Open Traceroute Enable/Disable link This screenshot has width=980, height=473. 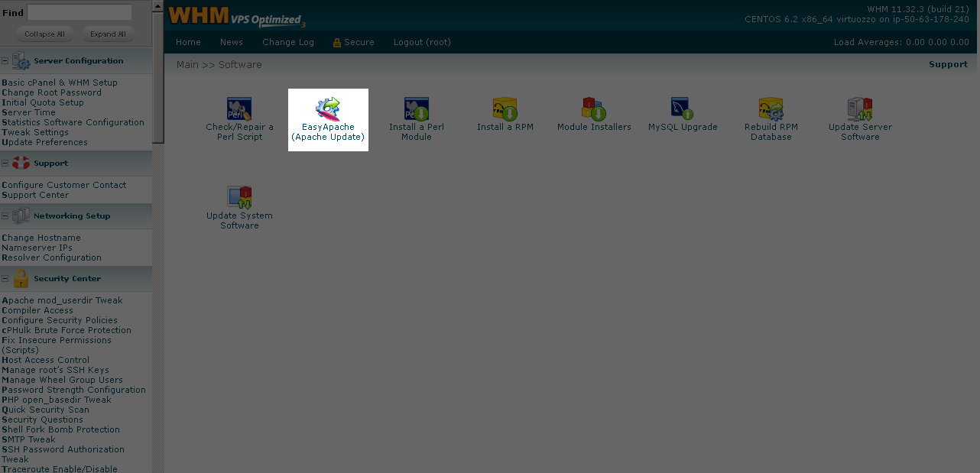click(x=60, y=469)
